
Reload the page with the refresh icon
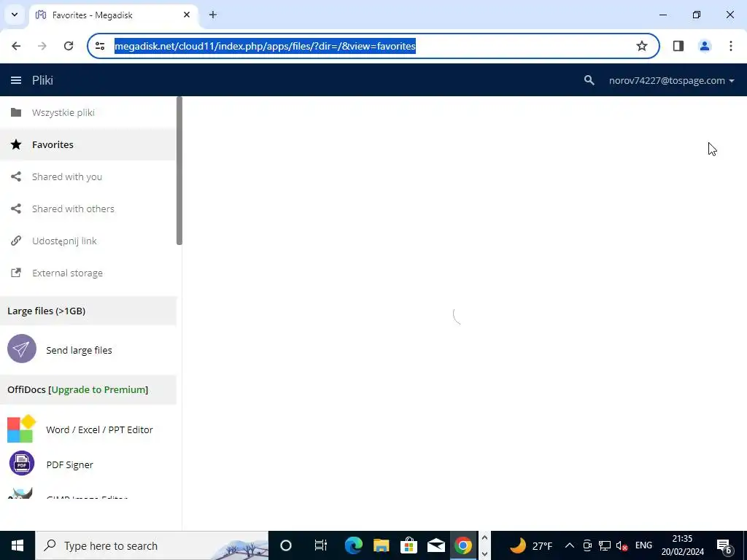[69, 46]
